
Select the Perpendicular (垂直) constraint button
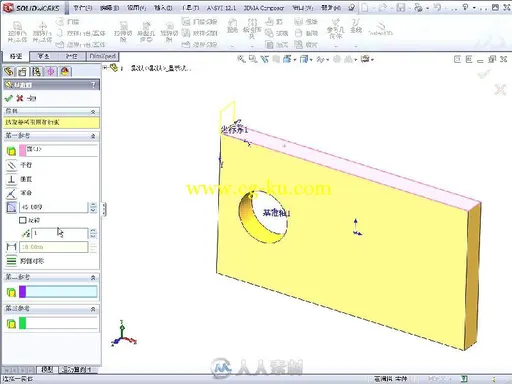[x=11, y=179]
